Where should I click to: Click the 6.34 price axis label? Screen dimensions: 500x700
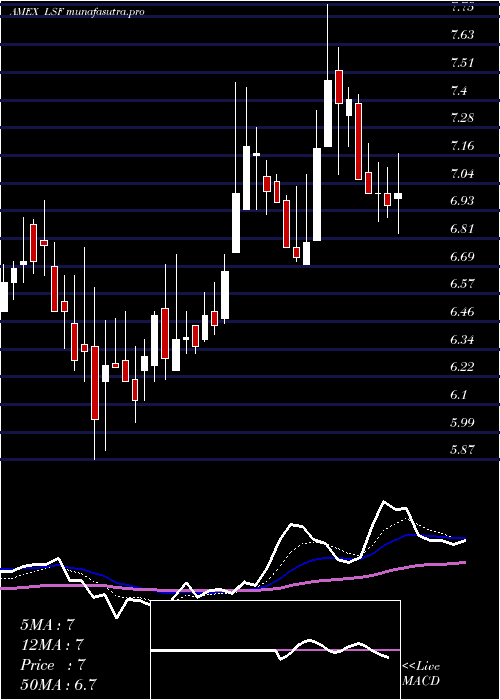462,339
